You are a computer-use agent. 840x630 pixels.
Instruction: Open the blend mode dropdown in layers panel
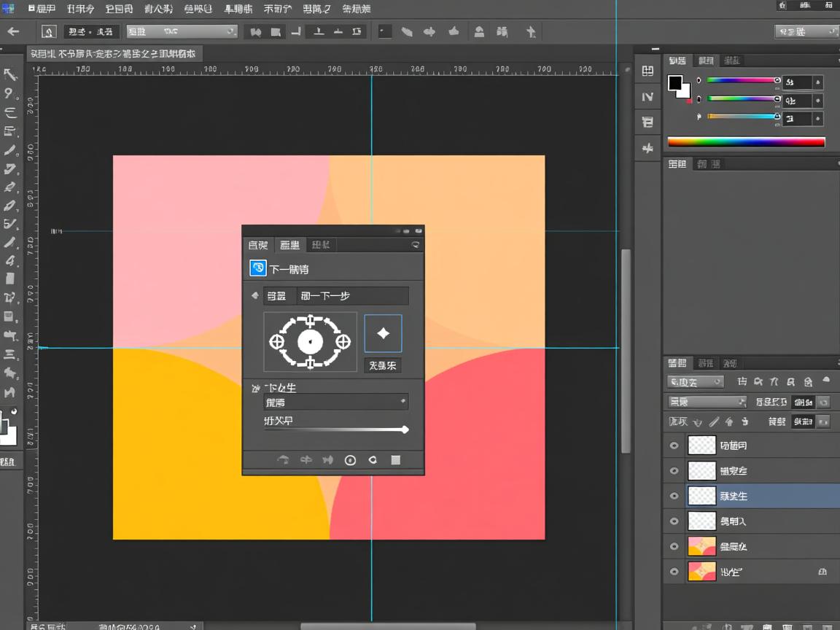pos(707,402)
